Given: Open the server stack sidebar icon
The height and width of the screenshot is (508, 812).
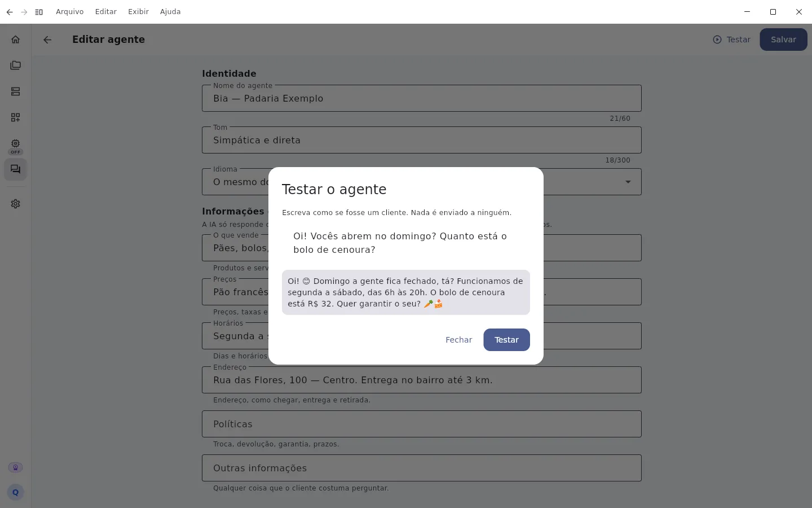Looking at the screenshot, I should [15, 91].
